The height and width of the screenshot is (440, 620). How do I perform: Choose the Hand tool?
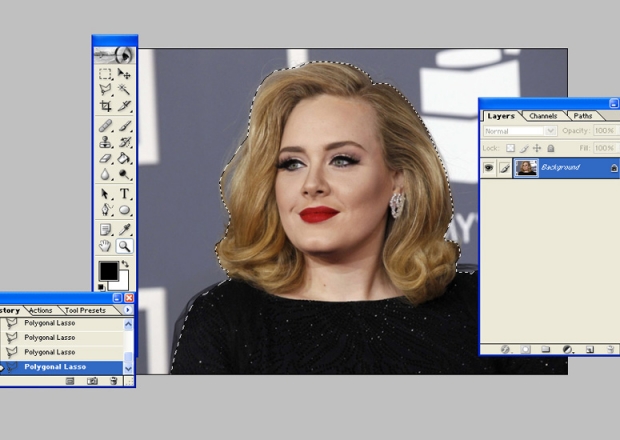click(x=105, y=246)
